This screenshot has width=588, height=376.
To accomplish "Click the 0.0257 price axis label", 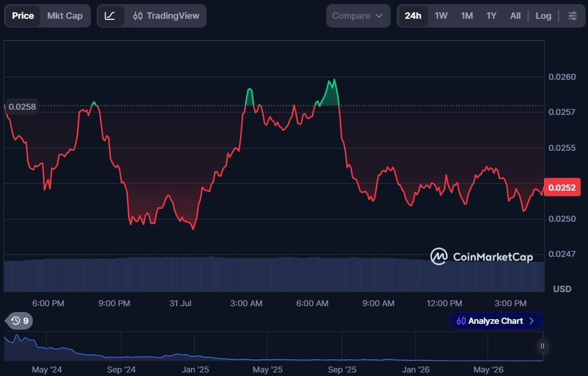I will [x=562, y=112].
